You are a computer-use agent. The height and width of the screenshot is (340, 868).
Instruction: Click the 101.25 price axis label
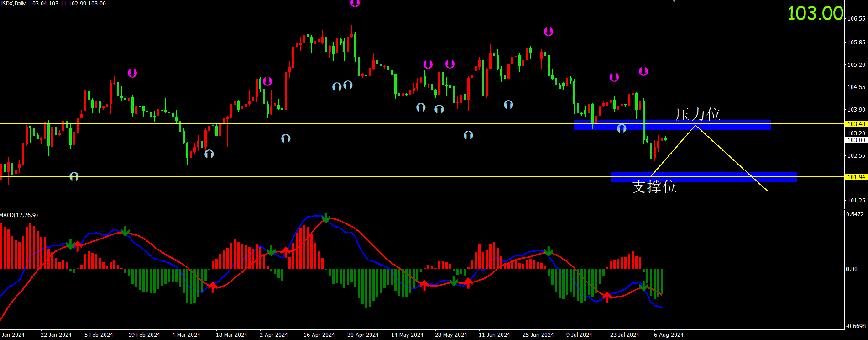tap(856, 201)
